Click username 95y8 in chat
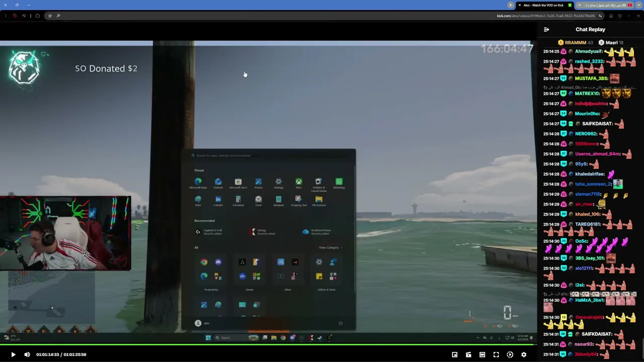Image resolution: width=644 pixels, height=362 pixels. (581, 164)
